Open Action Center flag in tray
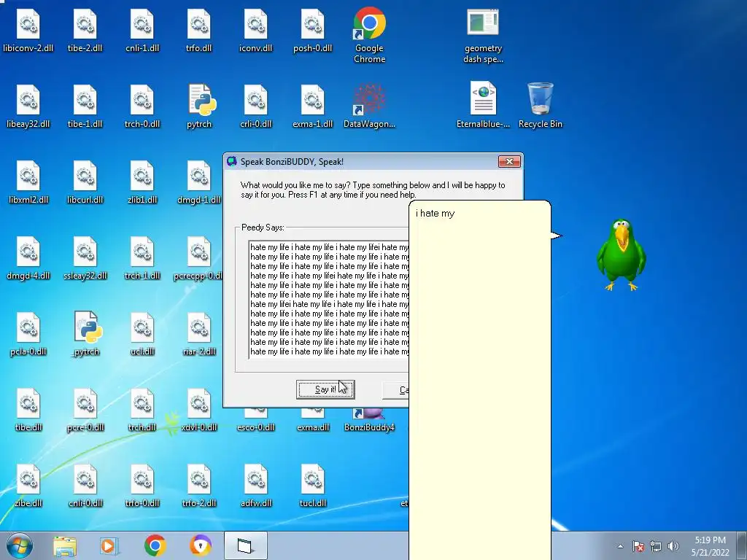Viewport: 747px width, 560px height. [x=638, y=546]
